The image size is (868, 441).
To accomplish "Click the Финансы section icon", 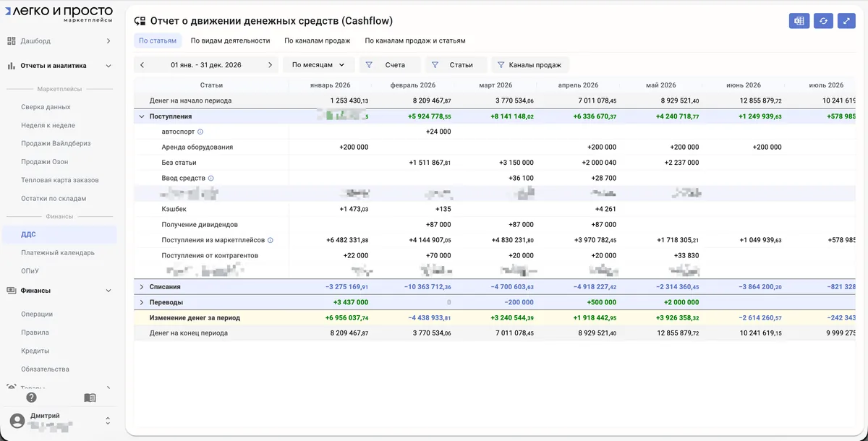I will 12,291.
